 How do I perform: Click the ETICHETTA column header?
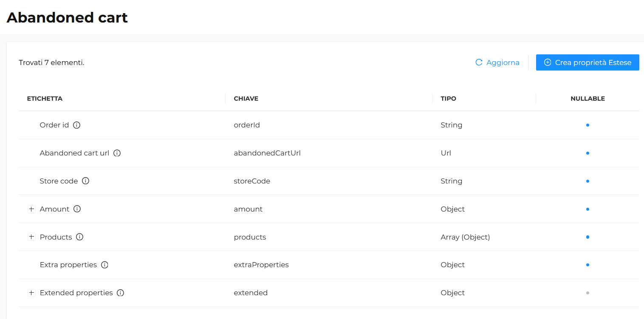tap(45, 99)
